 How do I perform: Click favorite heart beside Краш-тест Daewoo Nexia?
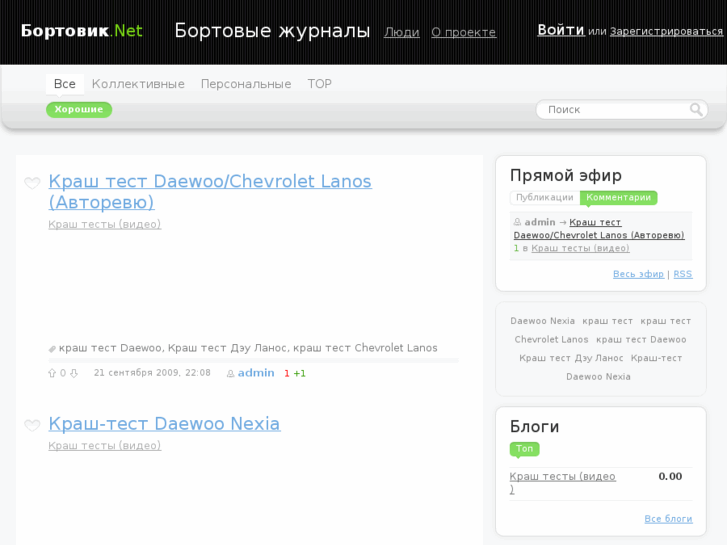32,425
